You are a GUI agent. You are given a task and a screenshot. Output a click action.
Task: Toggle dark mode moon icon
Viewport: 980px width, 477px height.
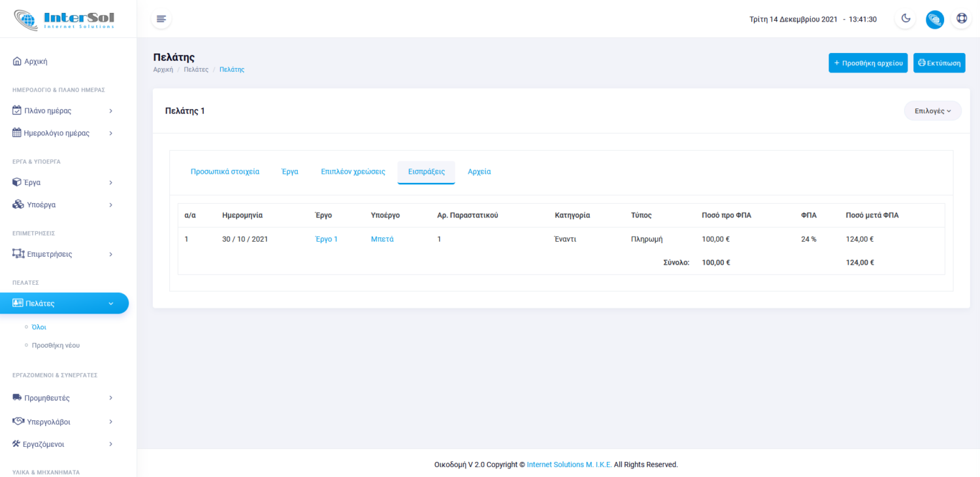[906, 19]
